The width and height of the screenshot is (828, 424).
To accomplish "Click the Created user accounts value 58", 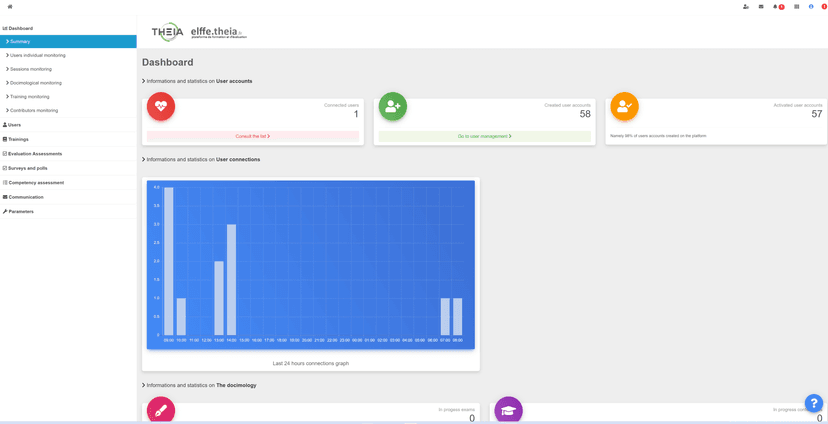I will pyautogui.click(x=585, y=114).
